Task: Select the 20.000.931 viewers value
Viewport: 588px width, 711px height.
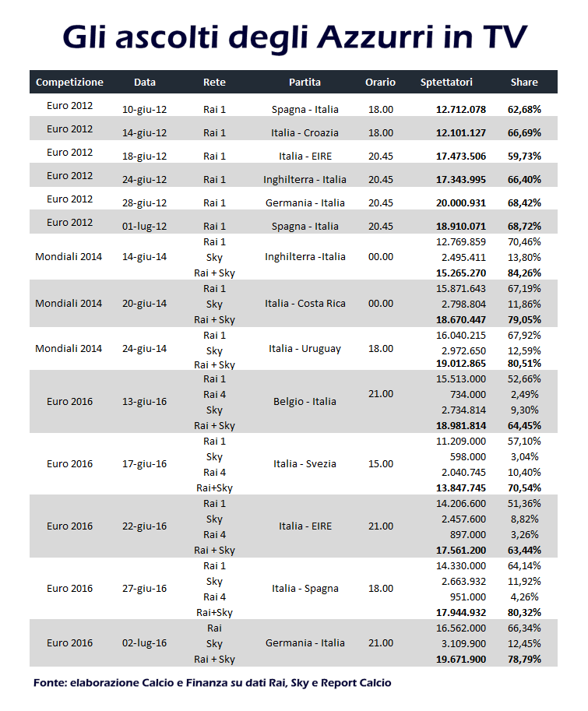Action: [x=460, y=202]
